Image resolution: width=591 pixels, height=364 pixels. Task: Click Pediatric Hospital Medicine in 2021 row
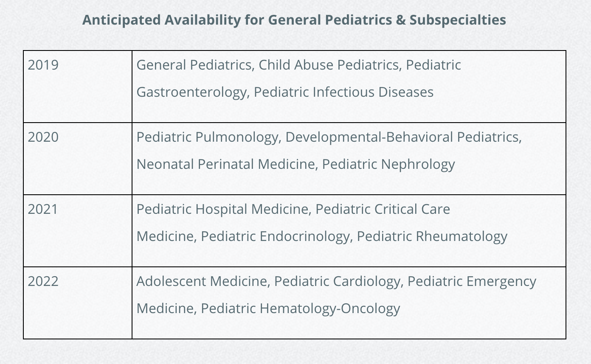click(x=222, y=209)
